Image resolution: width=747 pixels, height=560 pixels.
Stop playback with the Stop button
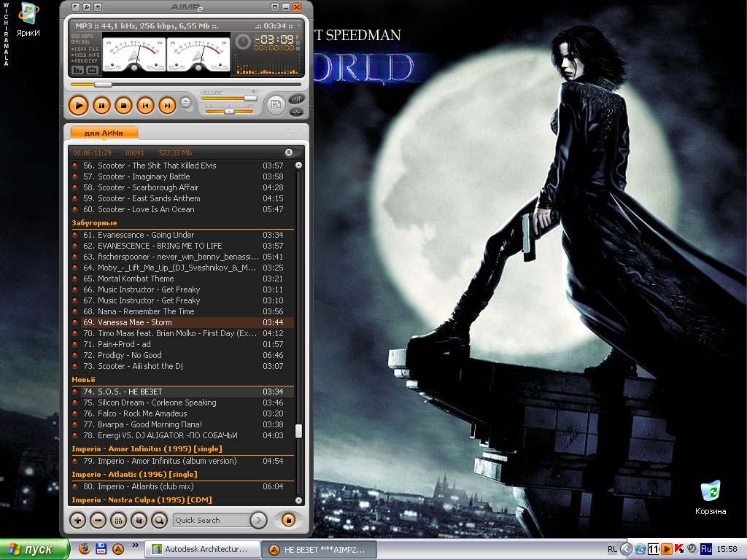(x=123, y=106)
